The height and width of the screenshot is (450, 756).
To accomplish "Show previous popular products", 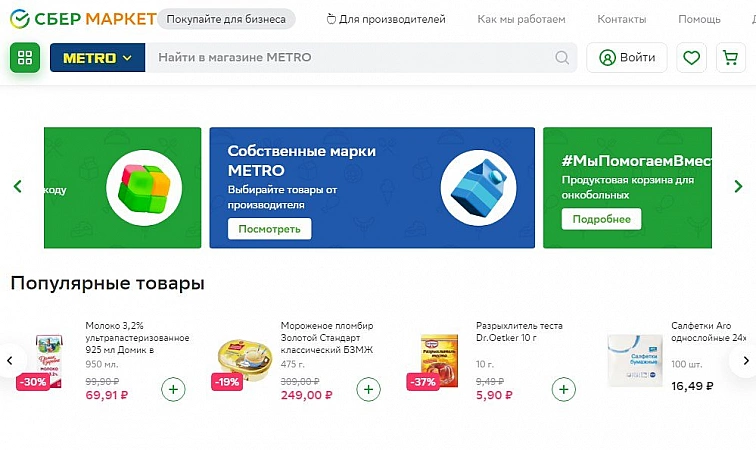I will click(x=12, y=361).
